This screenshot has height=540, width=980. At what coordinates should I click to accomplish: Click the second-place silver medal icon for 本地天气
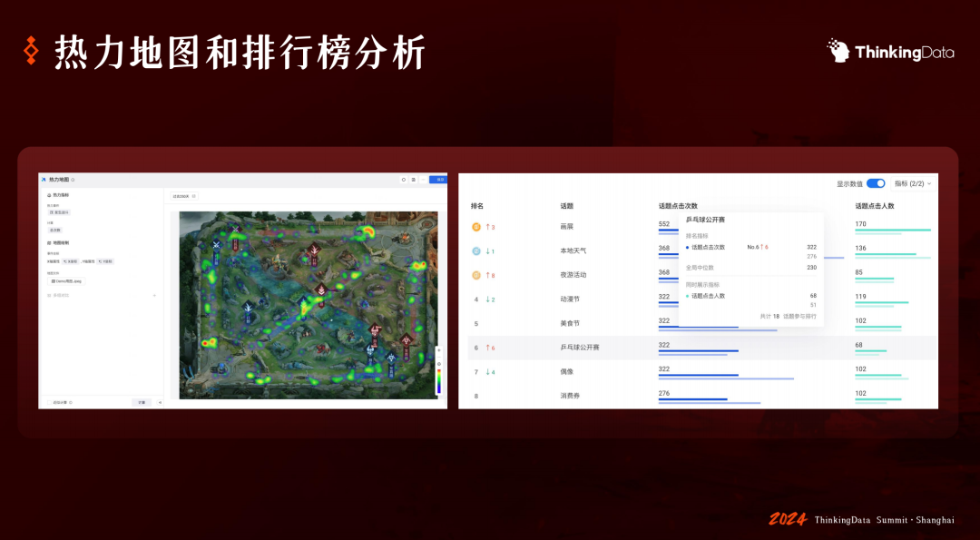click(x=476, y=251)
